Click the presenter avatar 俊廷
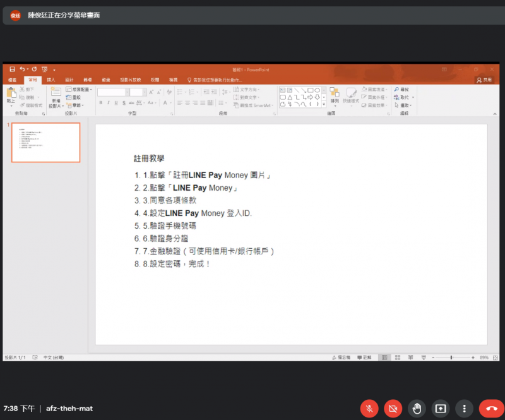This screenshot has width=505, height=420. coord(15,15)
